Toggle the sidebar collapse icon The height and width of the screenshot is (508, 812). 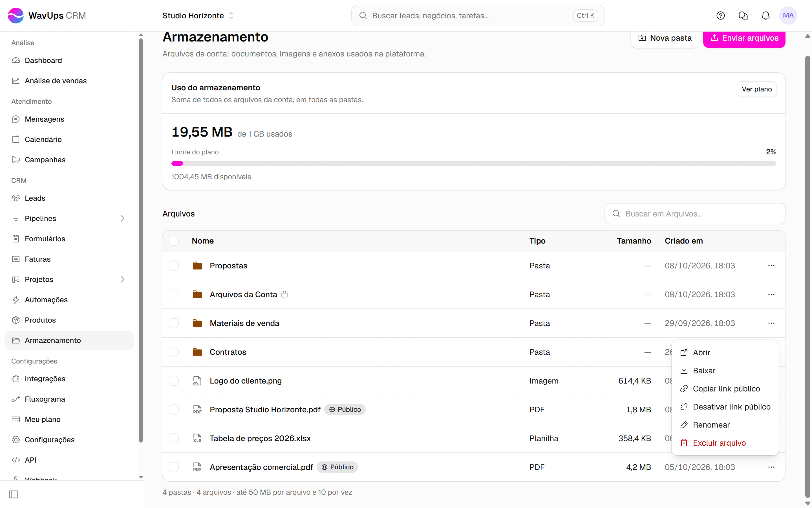[x=14, y=494]
